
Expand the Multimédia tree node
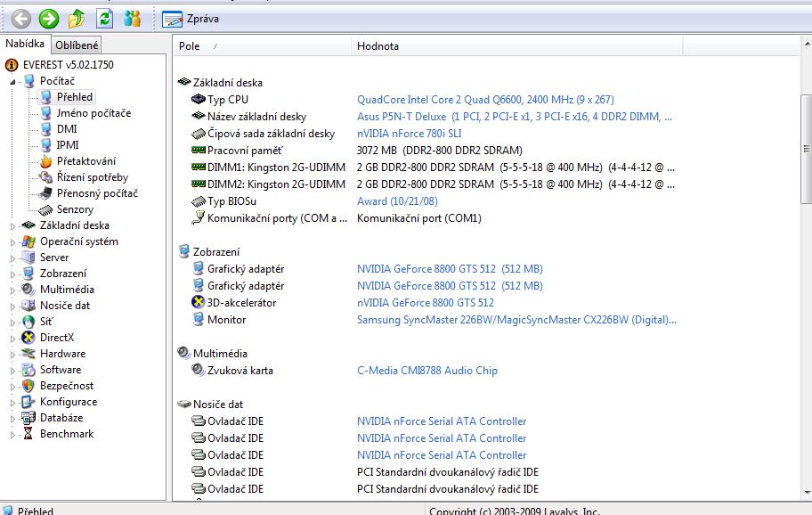click(13, 290)
